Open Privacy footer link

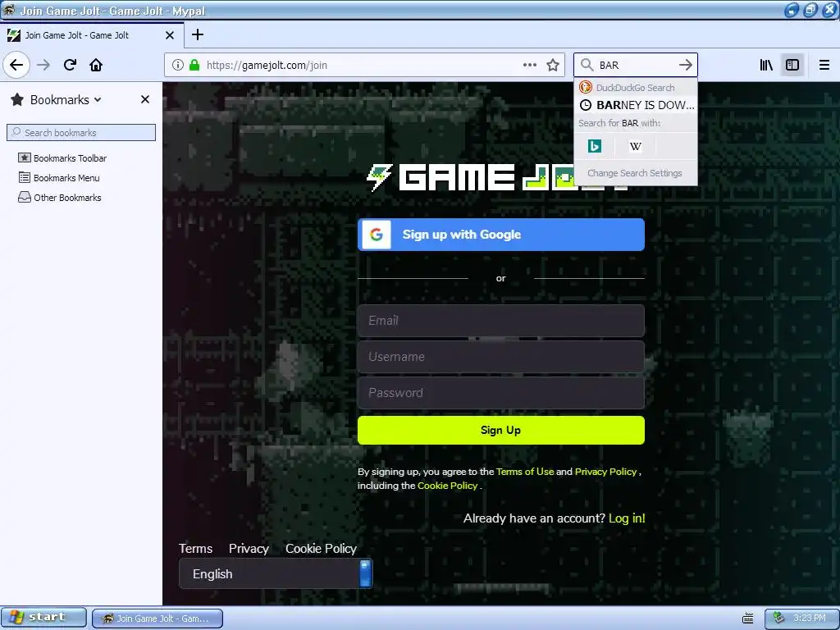click(249, 549)
